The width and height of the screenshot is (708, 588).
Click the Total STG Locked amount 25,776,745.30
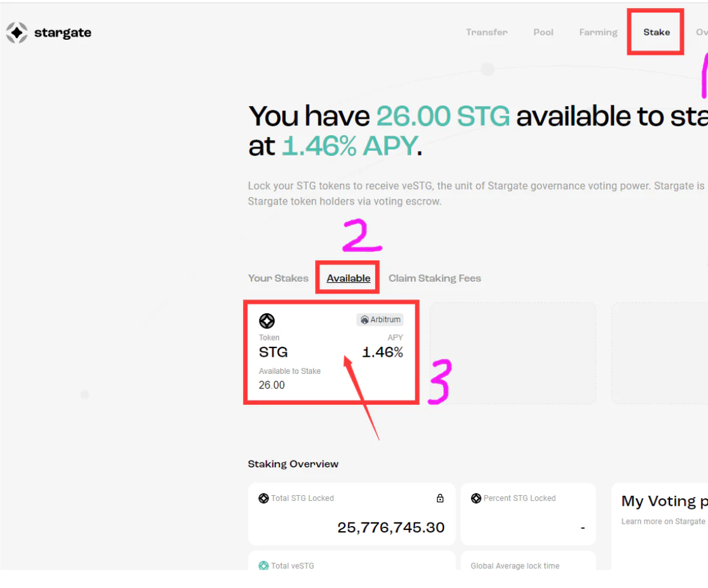pos(391,527)
